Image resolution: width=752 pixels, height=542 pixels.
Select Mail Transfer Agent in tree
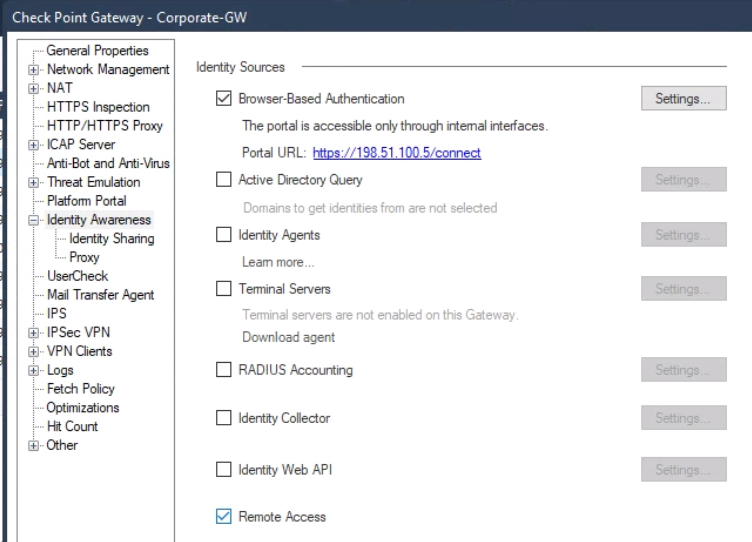101,295
